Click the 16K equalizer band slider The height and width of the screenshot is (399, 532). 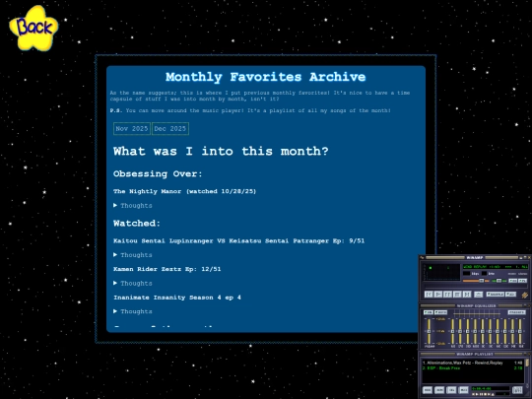click(x=520, y=331)
